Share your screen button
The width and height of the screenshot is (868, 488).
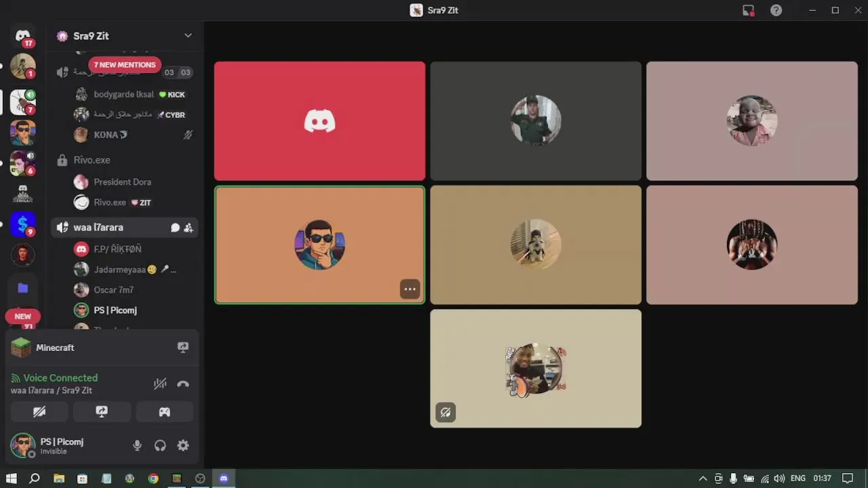tap(102, 411)
